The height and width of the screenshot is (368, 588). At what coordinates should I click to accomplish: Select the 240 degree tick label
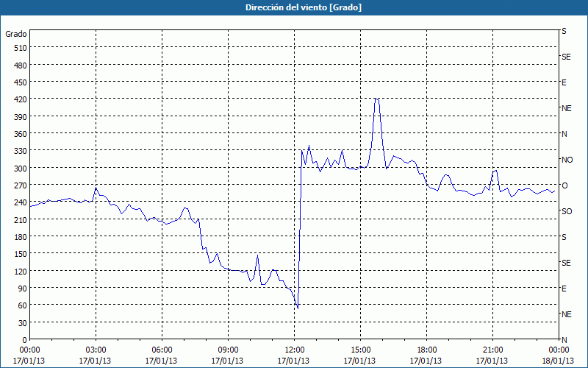pyautogui.click(x=21, y=202)
